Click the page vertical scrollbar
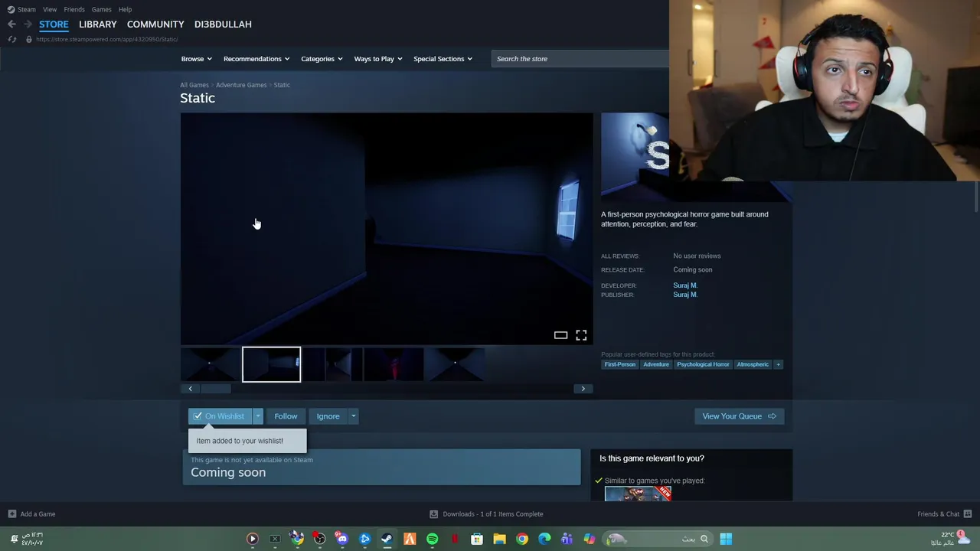 (x=977, y=197)
